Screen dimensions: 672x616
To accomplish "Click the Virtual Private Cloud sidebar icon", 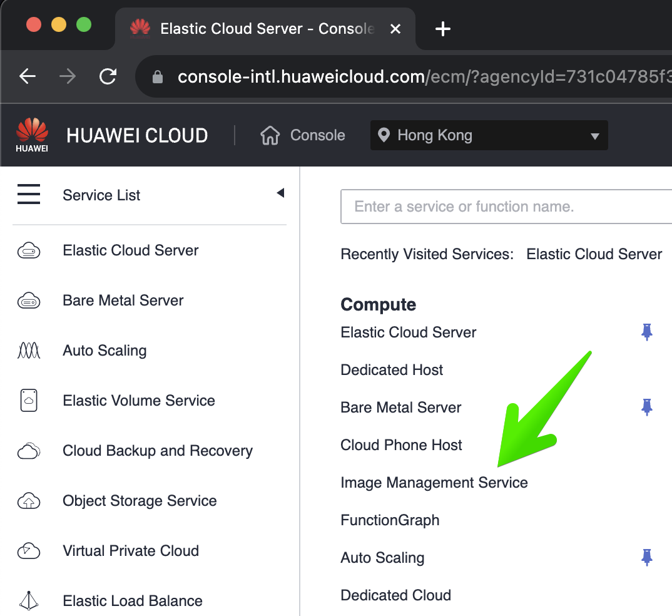I will click(x=29, y=551).
